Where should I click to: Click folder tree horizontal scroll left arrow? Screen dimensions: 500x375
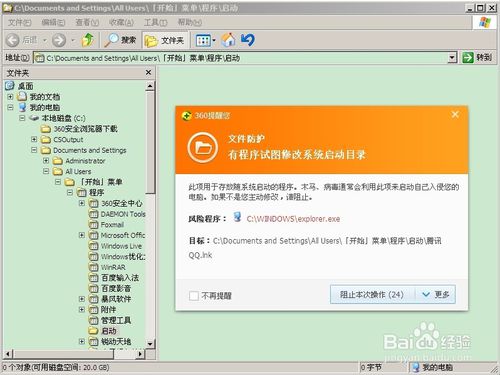coord(8,354)
